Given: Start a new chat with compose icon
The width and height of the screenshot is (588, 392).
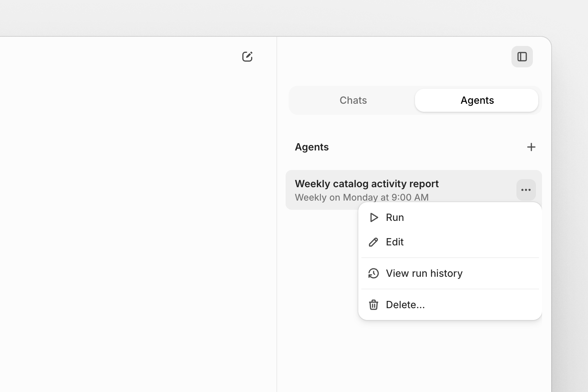Looking at the screenshot, I should [247, 57].
